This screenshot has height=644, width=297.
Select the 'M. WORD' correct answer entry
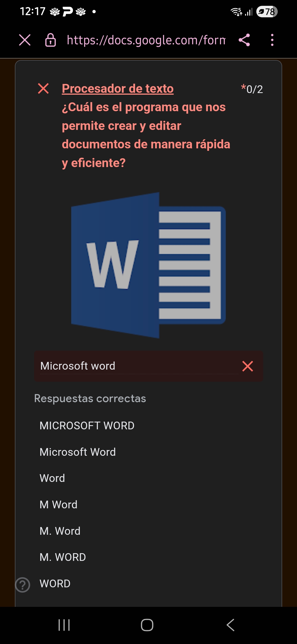(x=63, y=557)
